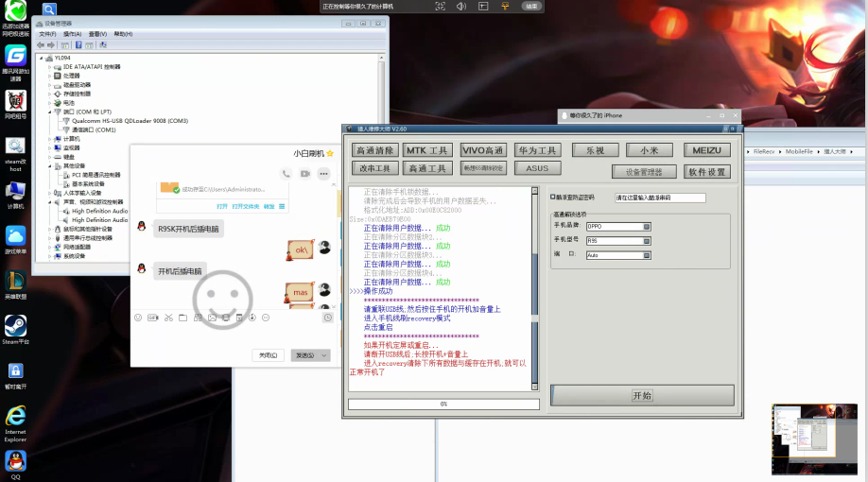The width and height of the screenshot is (868, 482).
Task: Open the Internet Explorer desktop icon
Action: (x=15, y=423)
